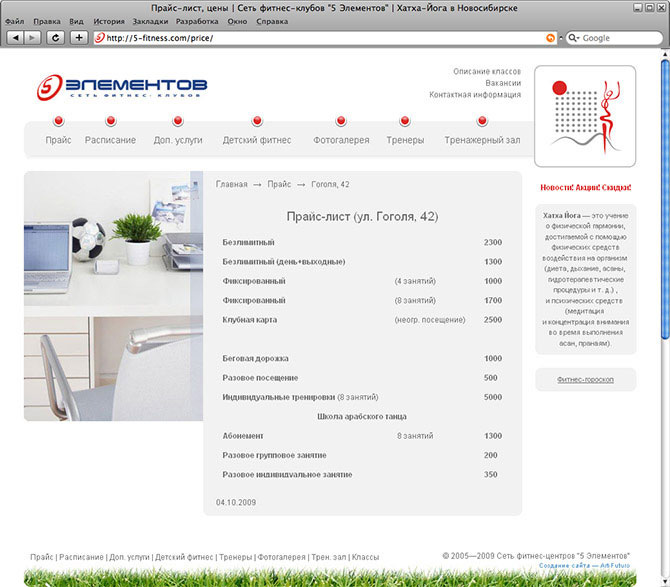
Task: Click the office desk photo
Action: (x=113, y=296)
